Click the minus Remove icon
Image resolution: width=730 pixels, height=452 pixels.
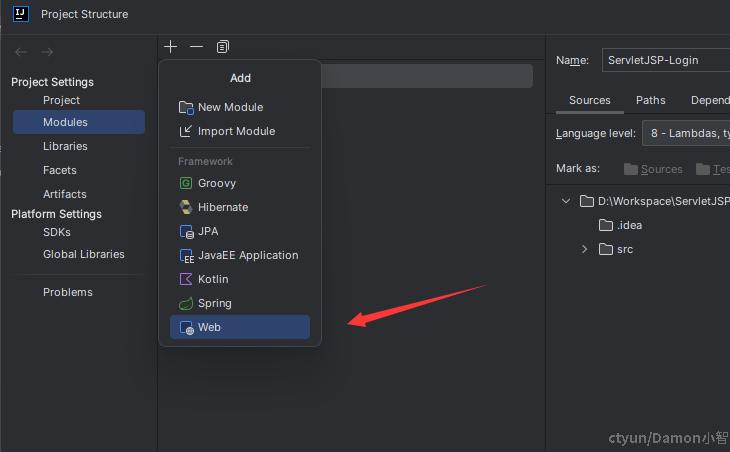tap(196, 47)
